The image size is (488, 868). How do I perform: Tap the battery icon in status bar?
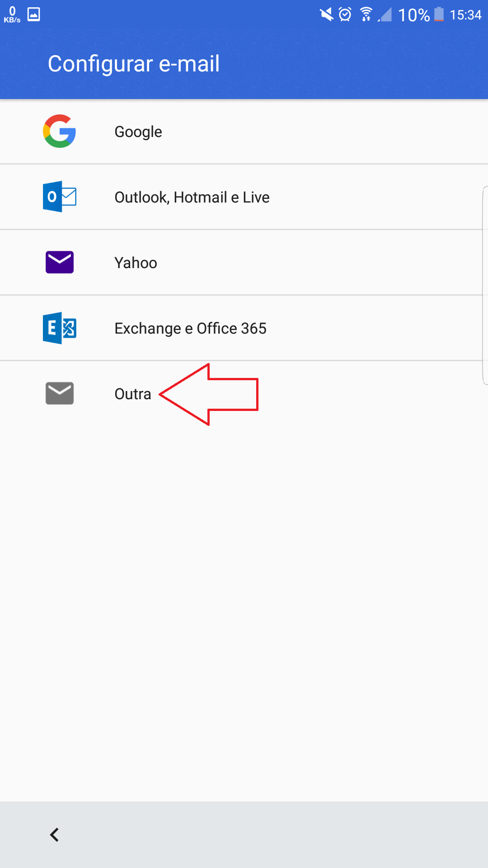point(439,14)
